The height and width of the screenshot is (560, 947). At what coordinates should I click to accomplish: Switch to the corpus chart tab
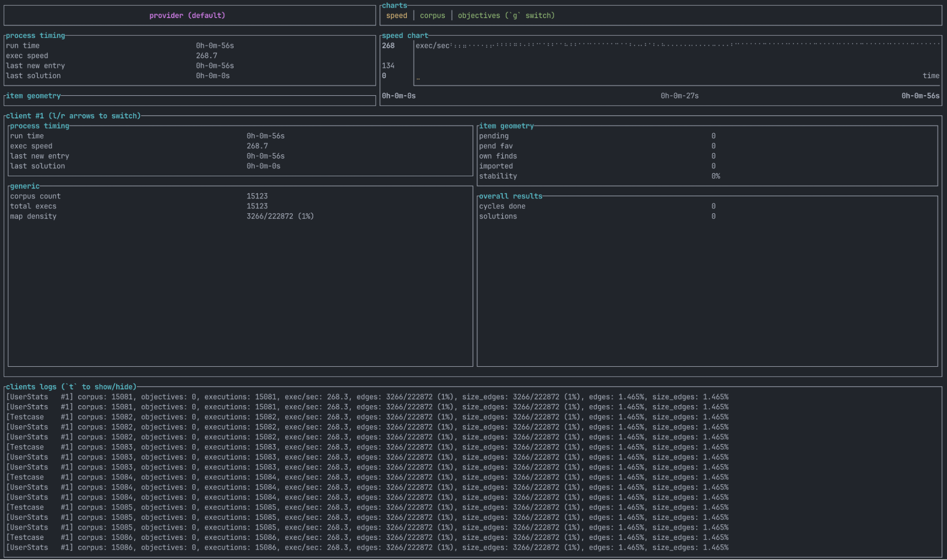coord(432,16)
